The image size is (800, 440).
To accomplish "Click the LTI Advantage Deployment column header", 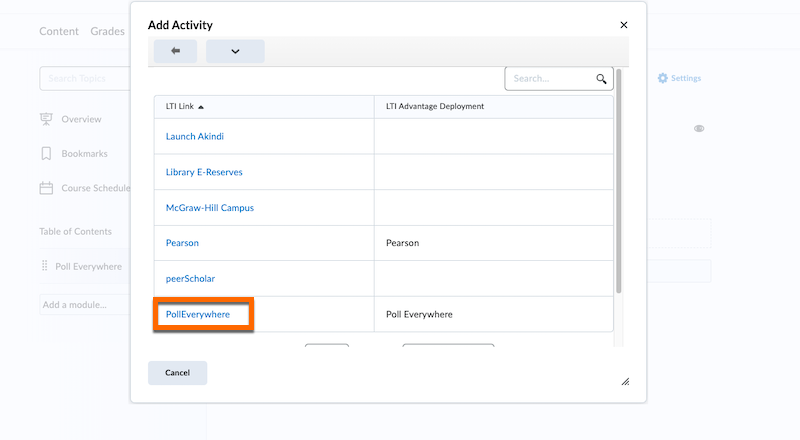I will [x=435, y=106].
